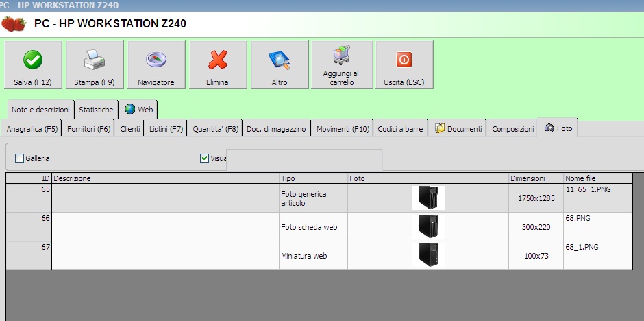Click the Foto scheda web cell
Image resolution: width=644 pixels, height=321 pixels.
[x=313, y=227]
